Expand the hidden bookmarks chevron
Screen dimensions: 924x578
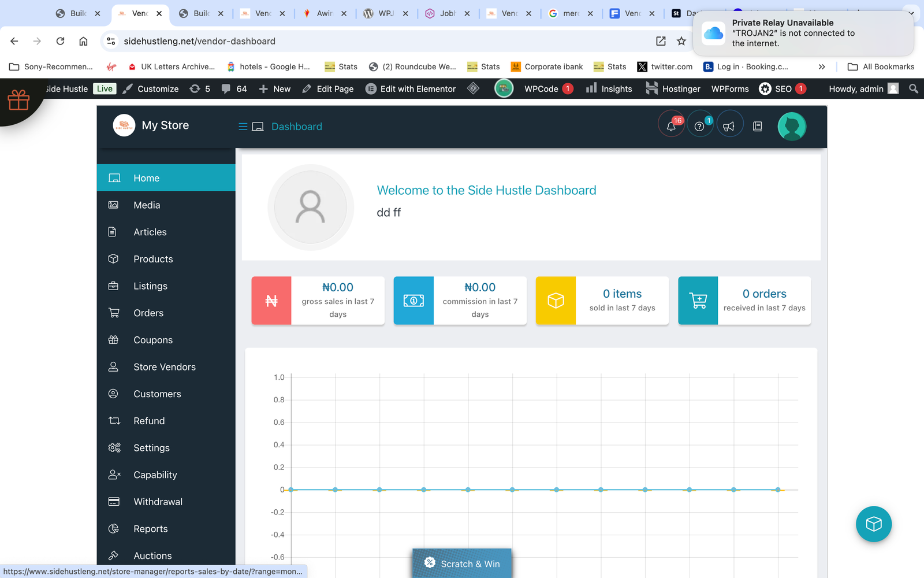pyautogui.click(x=822, y=66)
